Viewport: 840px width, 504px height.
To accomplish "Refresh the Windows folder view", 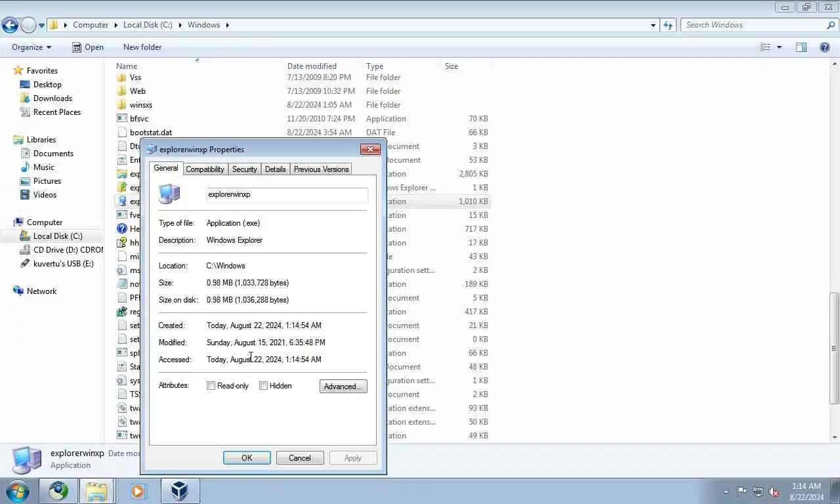I will (x=668, y=25).
